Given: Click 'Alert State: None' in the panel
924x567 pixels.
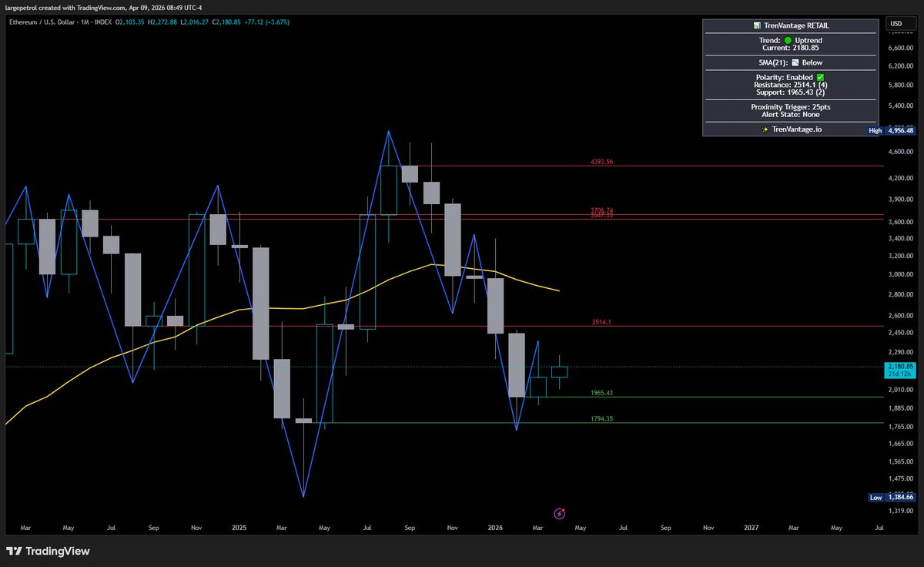Looking at the screenshot, I should (x=790, y=114).
